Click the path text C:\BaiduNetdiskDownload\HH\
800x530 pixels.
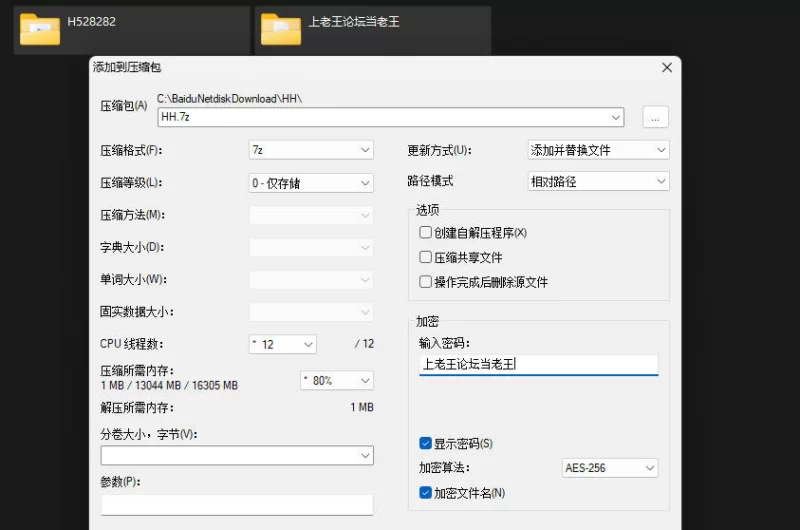230,98
